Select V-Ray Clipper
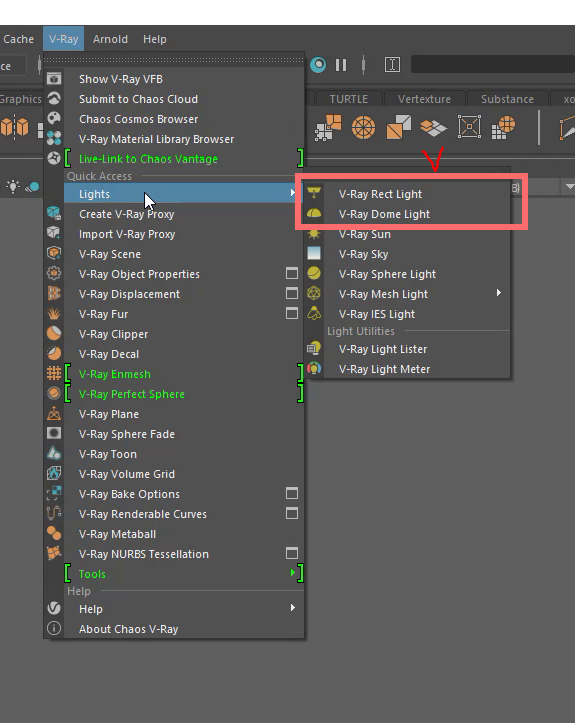This screenshot has height=723, width=575. 184,334
